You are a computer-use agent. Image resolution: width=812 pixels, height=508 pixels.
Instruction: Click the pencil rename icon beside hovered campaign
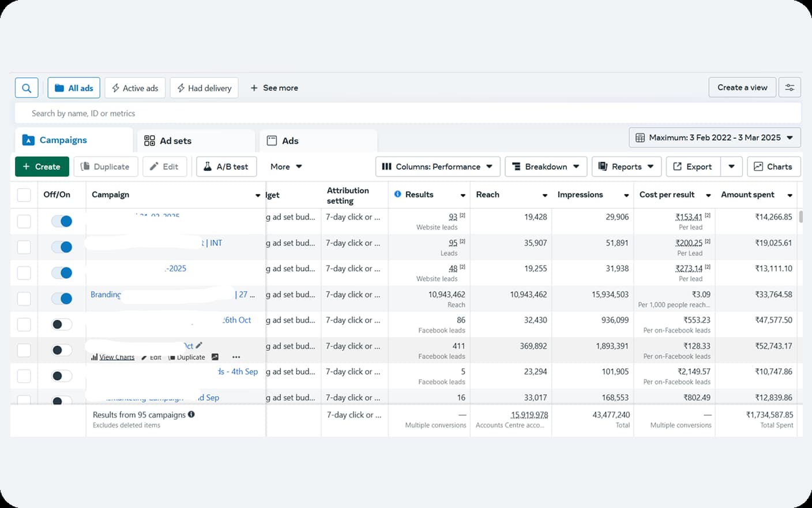[x=199, y=345]
